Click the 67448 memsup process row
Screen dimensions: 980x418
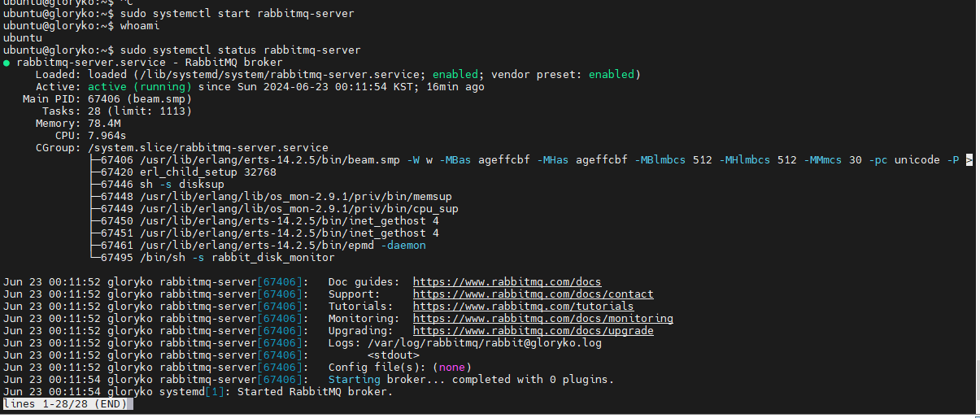271,197
